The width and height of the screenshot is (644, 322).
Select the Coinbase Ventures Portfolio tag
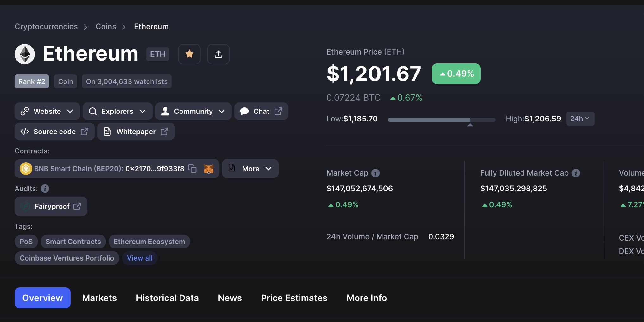tap(67, 258)
